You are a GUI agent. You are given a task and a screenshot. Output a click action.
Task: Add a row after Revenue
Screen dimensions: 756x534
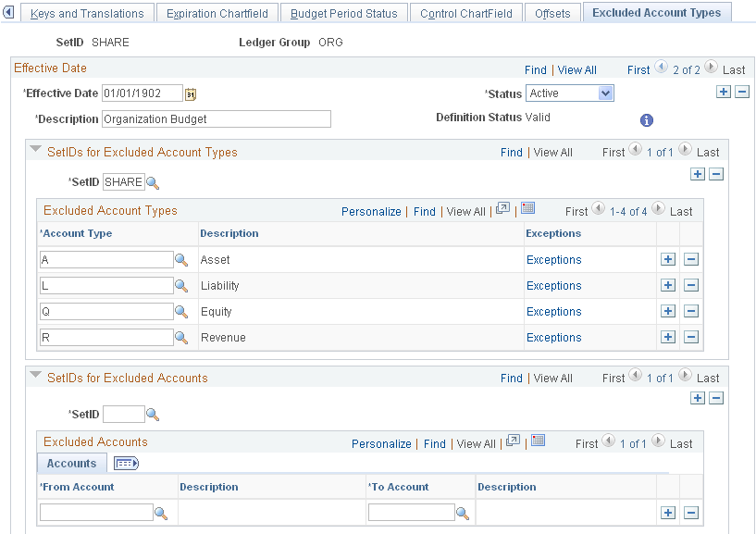point(668,337)
